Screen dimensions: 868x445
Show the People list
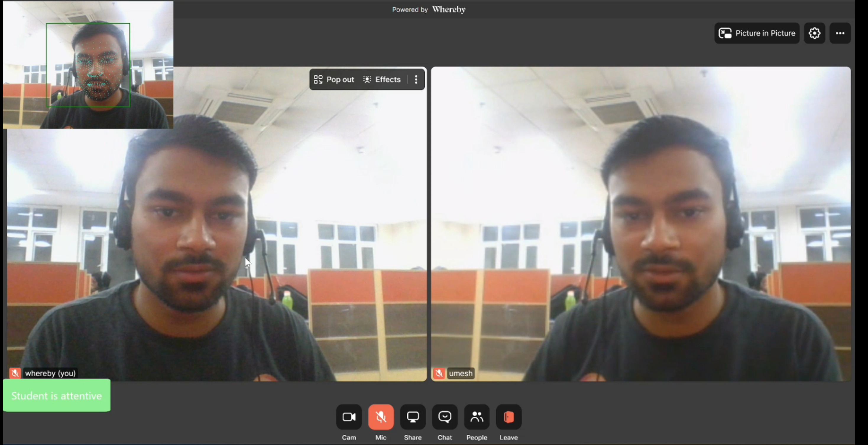click(x=477, y=417)
